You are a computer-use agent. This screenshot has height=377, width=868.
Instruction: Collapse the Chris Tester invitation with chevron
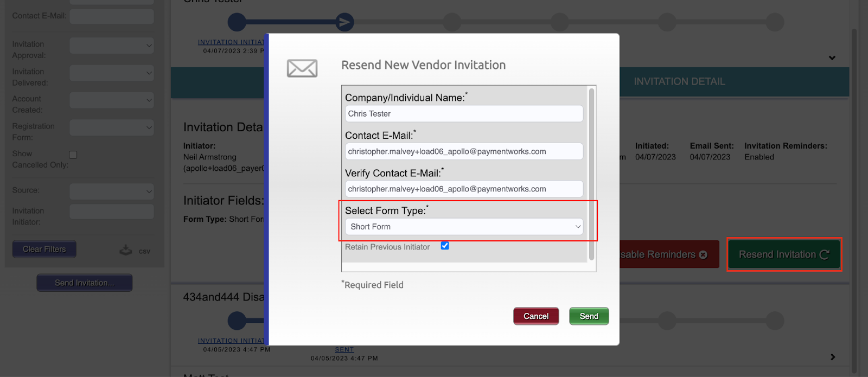(832, 58)
